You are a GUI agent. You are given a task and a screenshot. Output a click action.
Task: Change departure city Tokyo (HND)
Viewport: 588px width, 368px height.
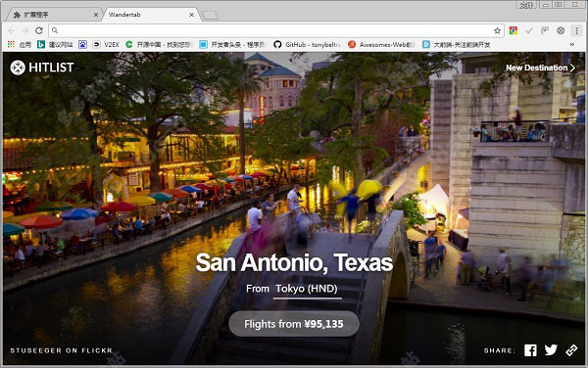(307, 289)
